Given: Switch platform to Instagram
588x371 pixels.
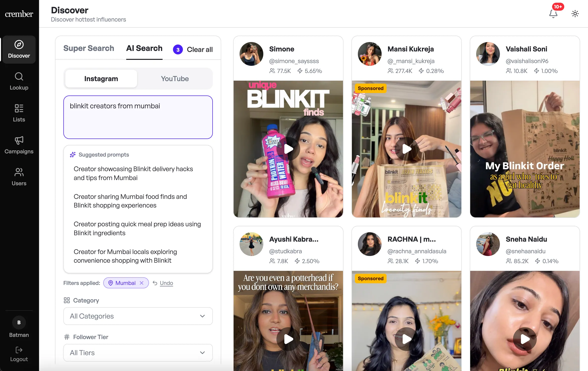Looking at the screenshot, I should tap(101, 79).
